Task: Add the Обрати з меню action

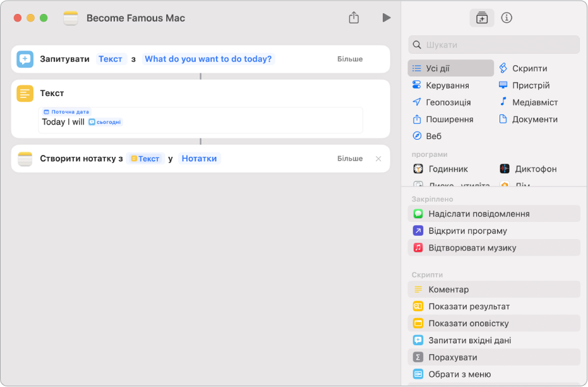Action: pyautogui.click(x=494, y=374)
